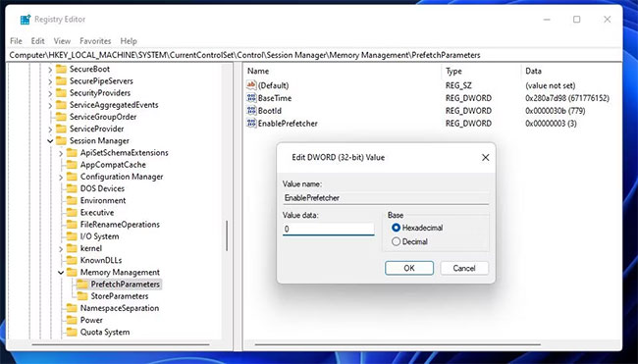Expand the ServiceProvider tree node
Screen dimensions: 638x364
point(50,130)
